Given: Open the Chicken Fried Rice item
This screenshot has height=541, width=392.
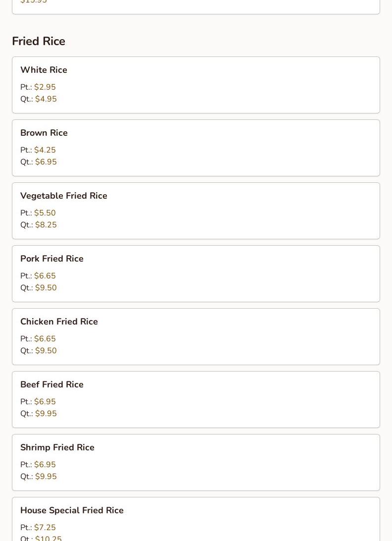Looking at the screenshot, I should [59, 322].
